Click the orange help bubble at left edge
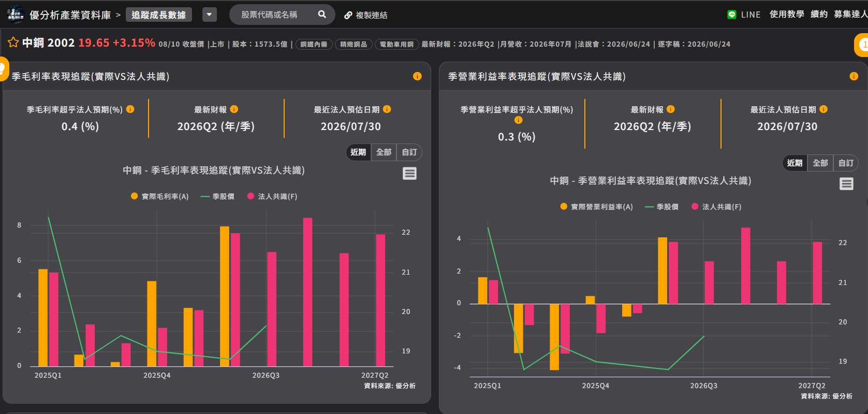 pyautogui.click(x=3, y=68)
